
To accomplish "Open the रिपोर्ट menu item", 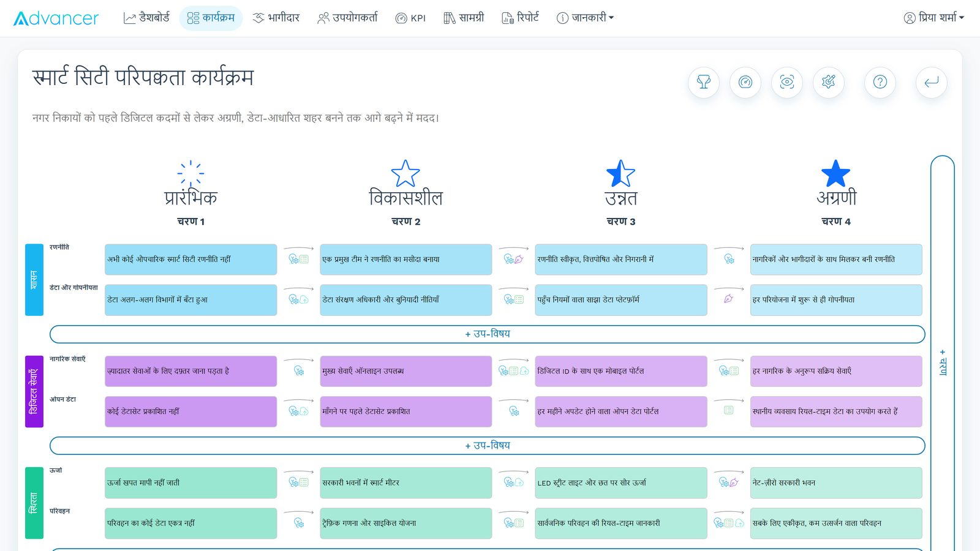I will [x=520, y=18].
